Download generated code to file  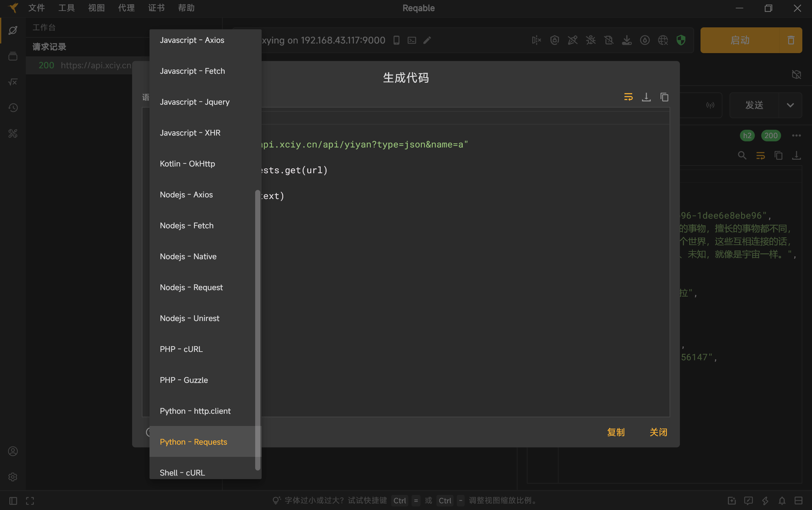coord(646,97)
